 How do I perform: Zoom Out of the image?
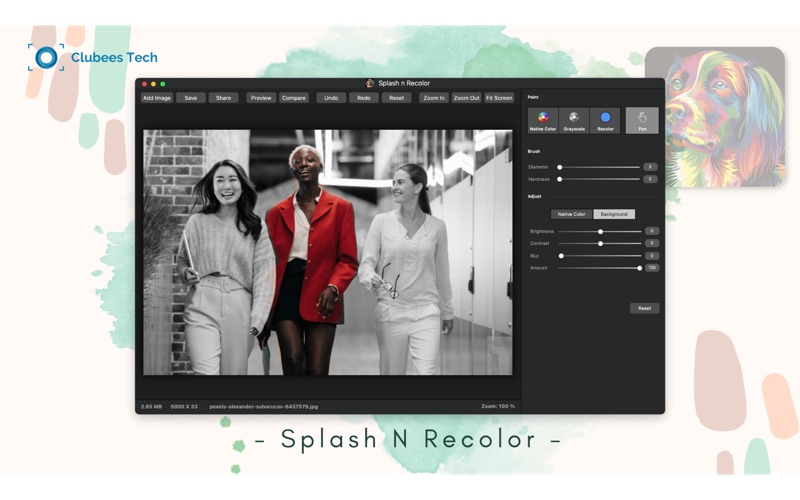(466, 98)
